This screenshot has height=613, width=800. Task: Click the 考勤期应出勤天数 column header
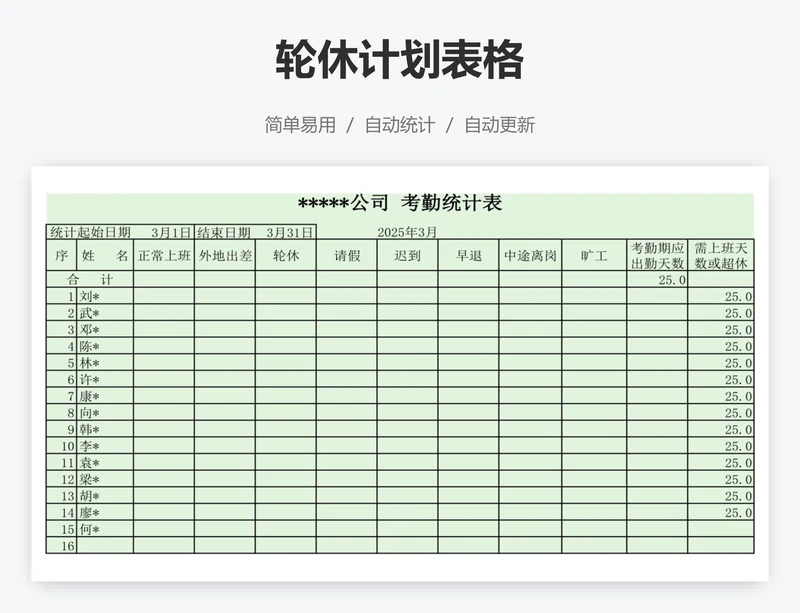coord(657,255)
